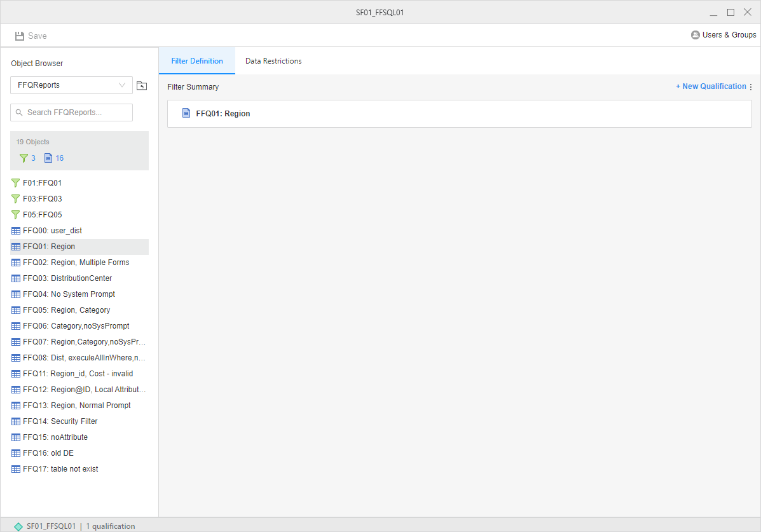The height and width of the screenshot is (532, 761).
Task: Click the FFQ00: user_dist table icon
Action: [16, 231]
